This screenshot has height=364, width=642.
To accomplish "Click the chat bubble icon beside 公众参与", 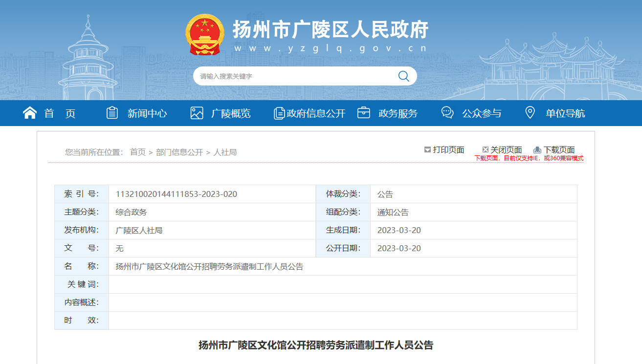I will 447,113.
